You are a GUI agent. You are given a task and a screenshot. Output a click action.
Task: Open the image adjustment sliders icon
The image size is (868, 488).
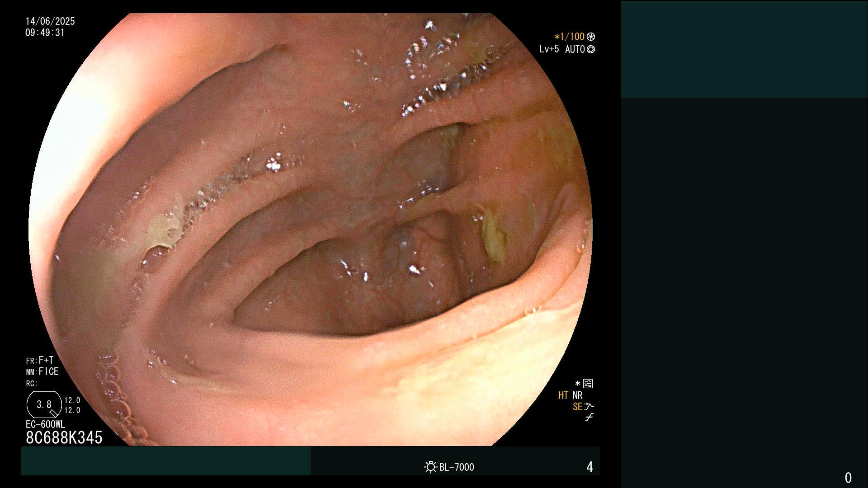tap(588, 384)
